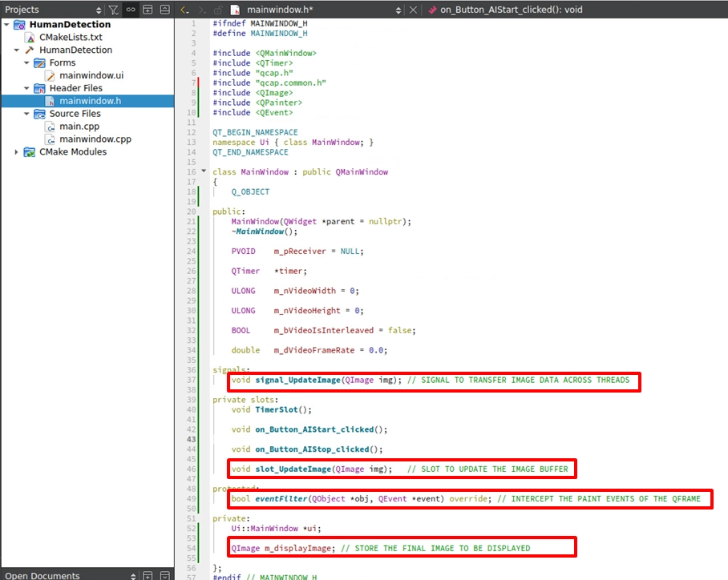The width and height of the screenshot is (728, 580).
Task: Click the m_pReceiver variable
Action: point(300,251)
